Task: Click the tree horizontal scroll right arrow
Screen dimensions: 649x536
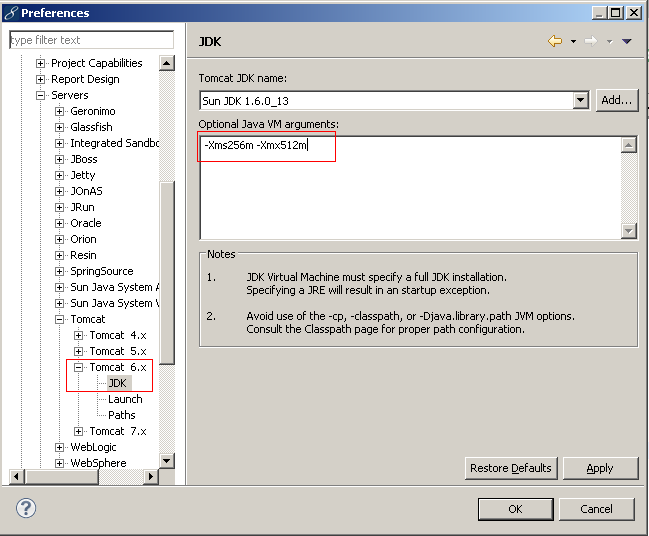Action: point(151,476)
